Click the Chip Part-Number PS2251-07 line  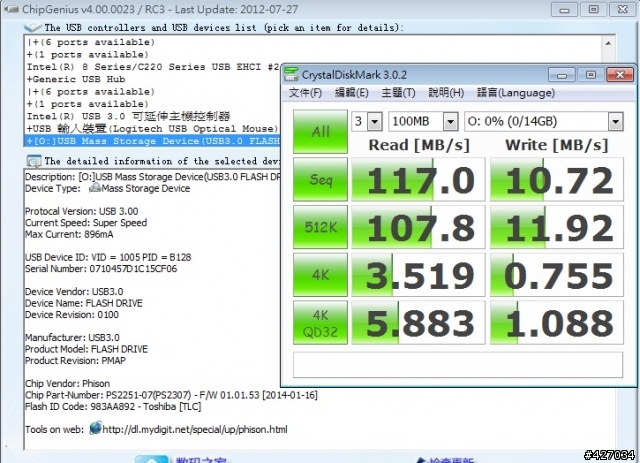click(x=171, y=395)
